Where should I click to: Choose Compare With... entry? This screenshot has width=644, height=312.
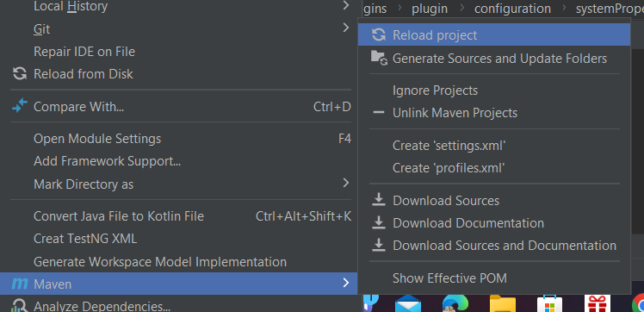(x=179, y=107)
